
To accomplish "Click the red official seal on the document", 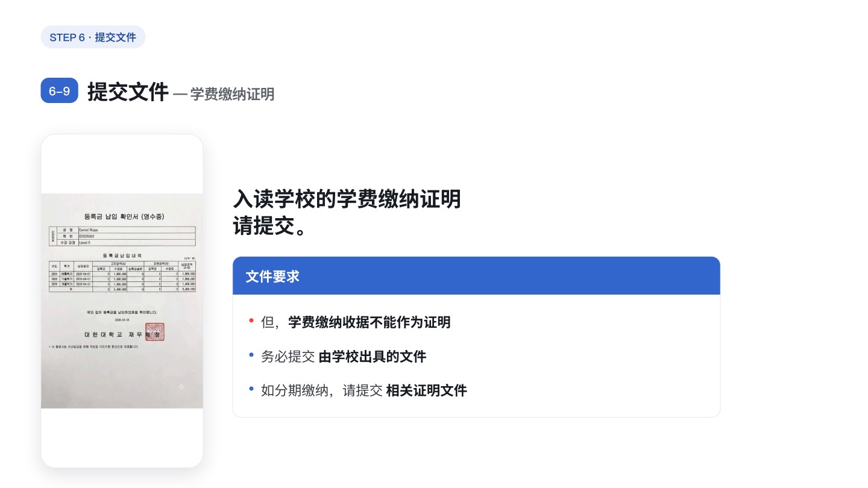I will [x=154, y=332].
